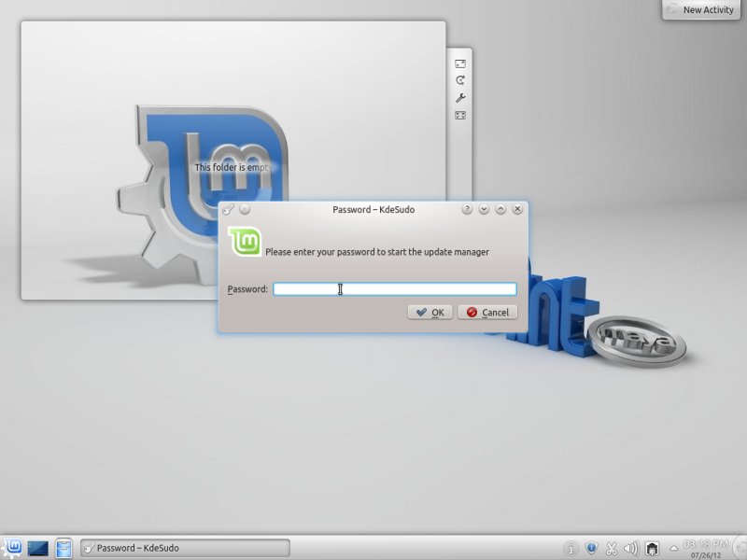Click the folder view widget resize handle icon
This screenshot has width=747, height=560.
(460, 63)
